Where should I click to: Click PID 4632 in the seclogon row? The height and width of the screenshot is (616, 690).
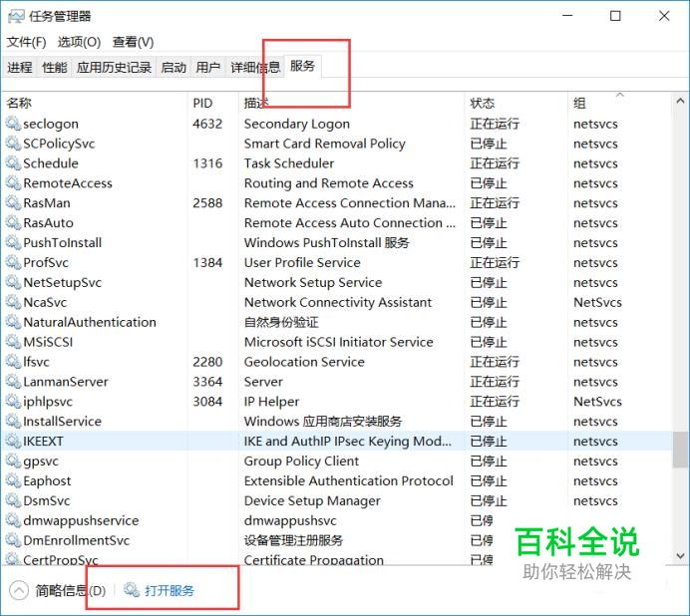coord(207,124)
